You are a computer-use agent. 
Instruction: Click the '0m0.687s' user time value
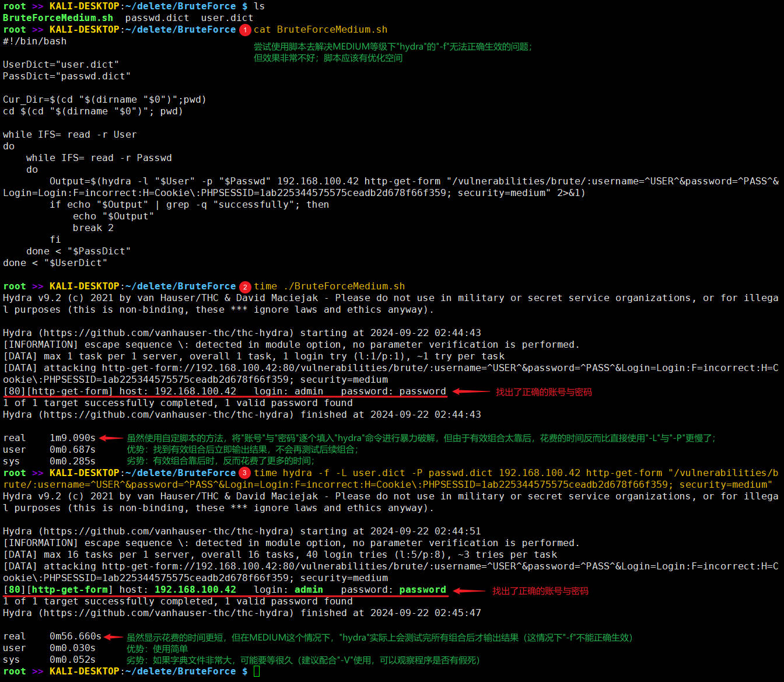coord(73,449)
